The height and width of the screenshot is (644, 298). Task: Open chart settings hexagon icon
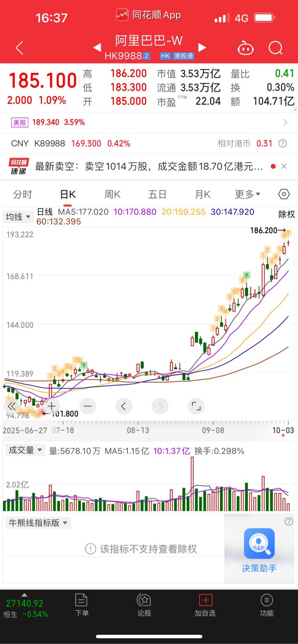tap(284, 194)
